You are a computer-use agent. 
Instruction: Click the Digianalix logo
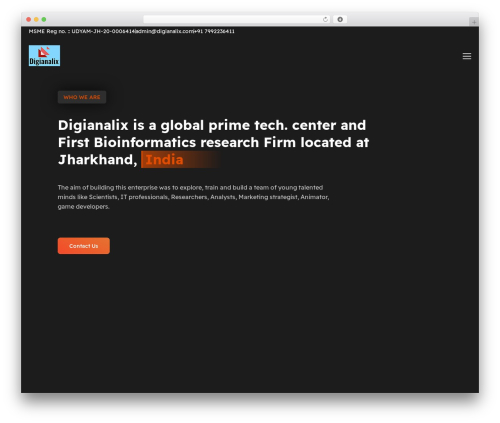[44, 56]
